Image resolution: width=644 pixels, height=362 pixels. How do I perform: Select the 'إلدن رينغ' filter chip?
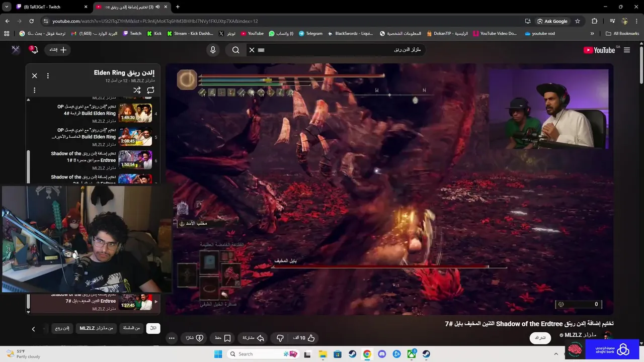62,328
